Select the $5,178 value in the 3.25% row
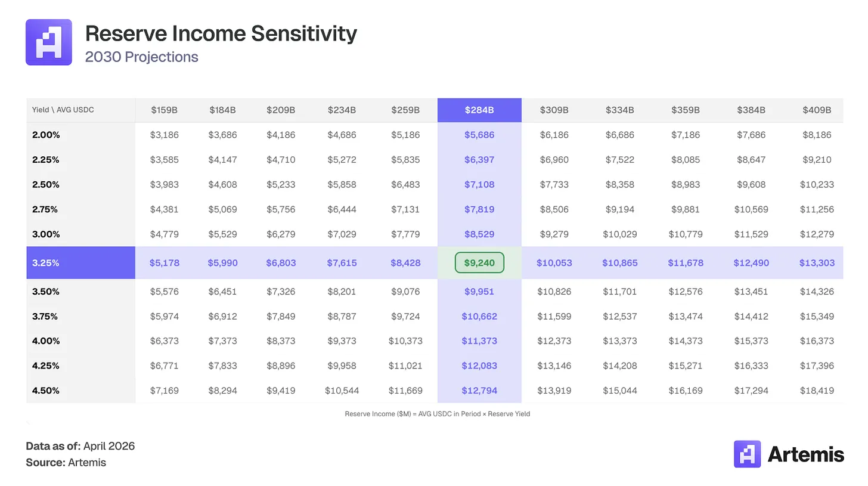The height and width of the screenshot is (486, 868). click(x=164, y=262)
